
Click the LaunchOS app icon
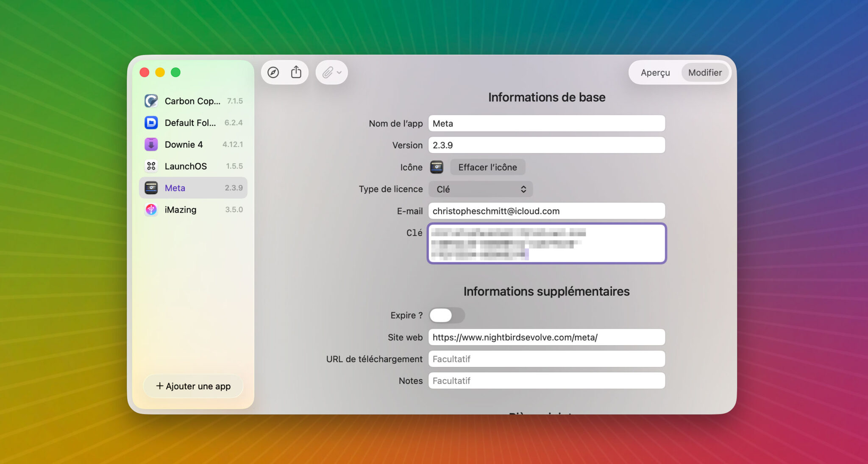(x=151, y=166)
